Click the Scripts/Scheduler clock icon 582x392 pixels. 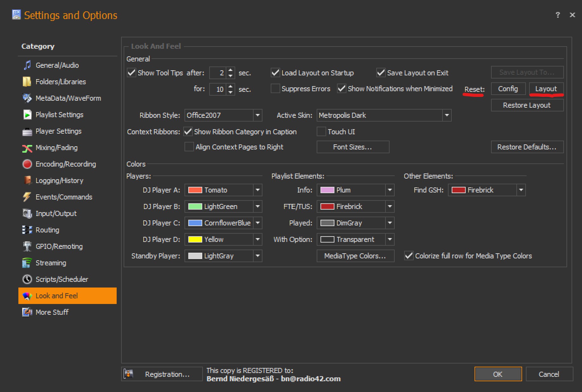click(x=27, y=279)
